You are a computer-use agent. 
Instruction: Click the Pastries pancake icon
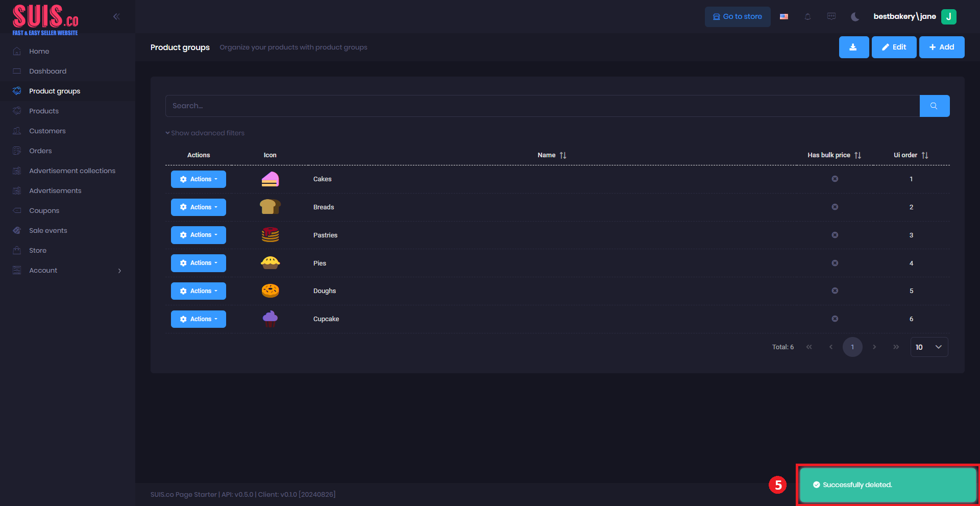coord(270,235)
